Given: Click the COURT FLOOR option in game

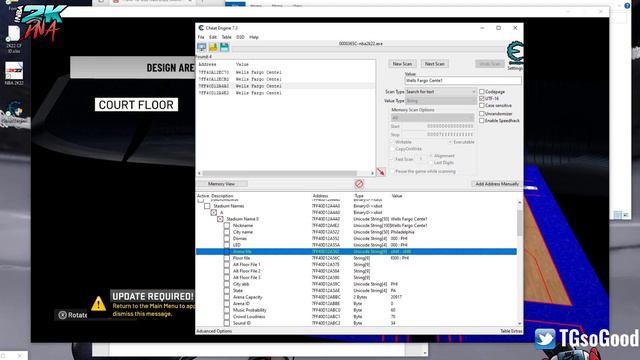Looking at the screenshot, I should click(136, 105).
